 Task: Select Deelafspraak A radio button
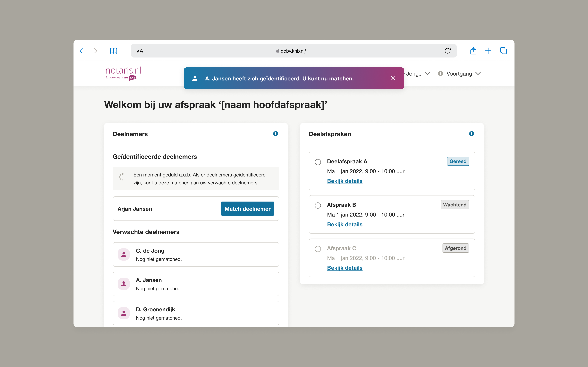(318, 162)
